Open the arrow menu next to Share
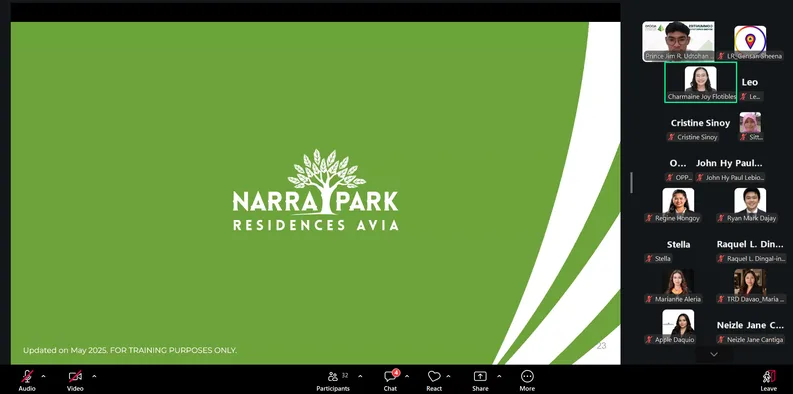 click(499, 376)
